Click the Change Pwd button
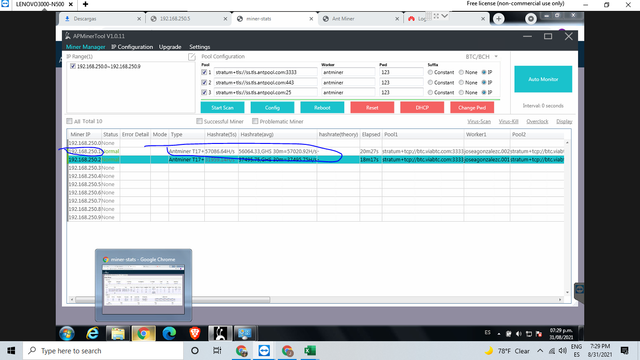The height and width of the screenshot is (360, 640). [472, 108]
